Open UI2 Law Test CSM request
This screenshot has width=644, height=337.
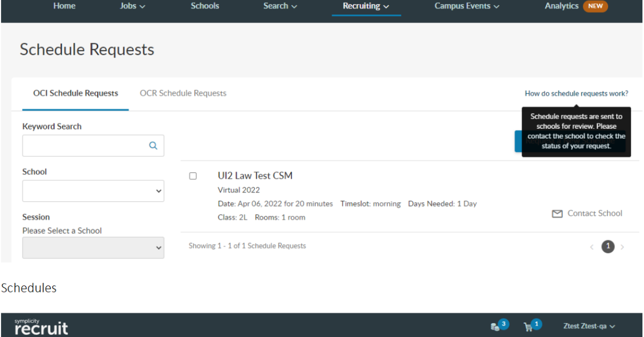[x=255, y=175]
